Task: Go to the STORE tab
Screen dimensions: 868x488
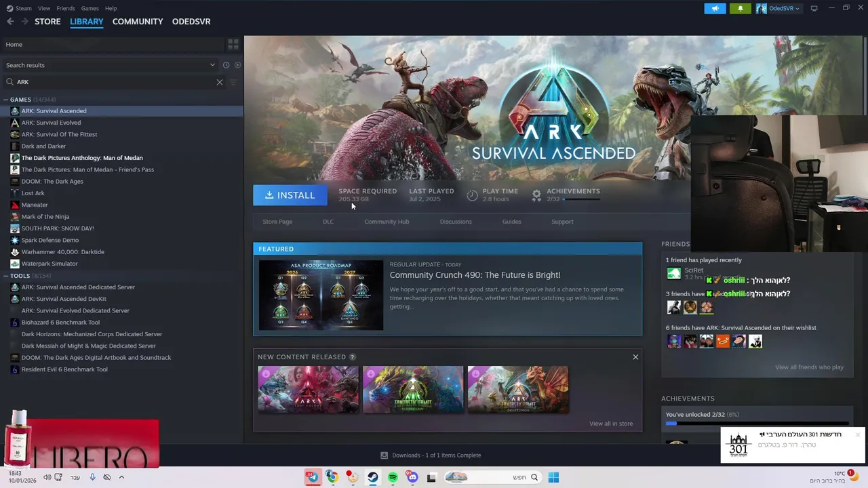Action: [47, 22]
